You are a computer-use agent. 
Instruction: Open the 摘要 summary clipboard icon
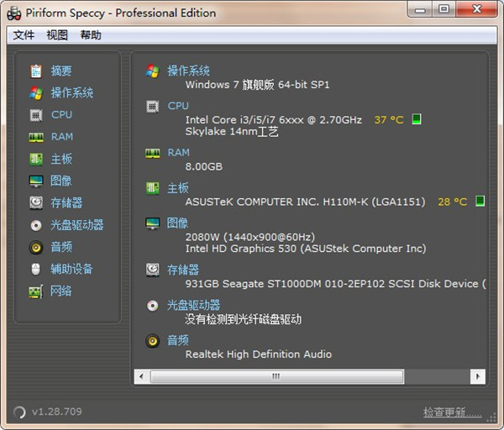pyautogui.click(x=36, y=71)
